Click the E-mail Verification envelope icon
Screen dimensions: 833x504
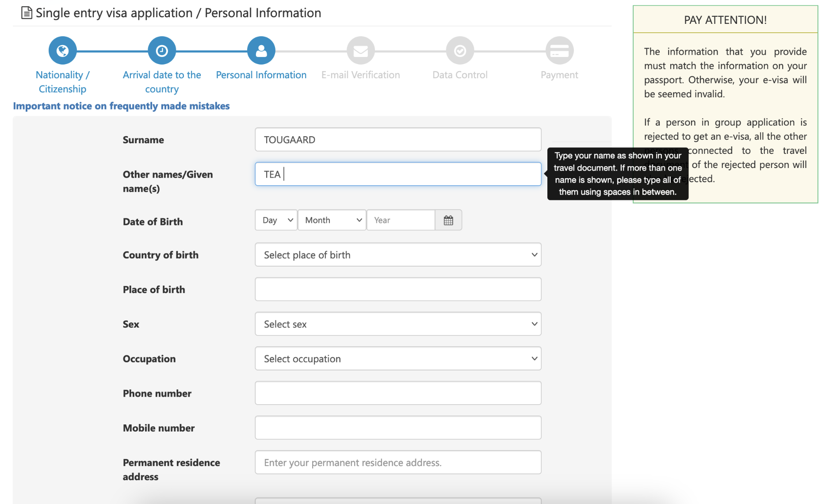coord(360,51)
